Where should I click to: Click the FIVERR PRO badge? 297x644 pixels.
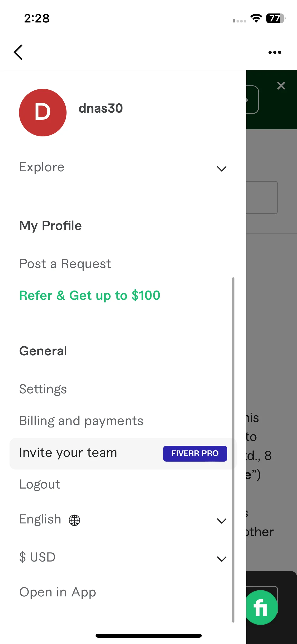pyautogui.click(x=195, y=453)
